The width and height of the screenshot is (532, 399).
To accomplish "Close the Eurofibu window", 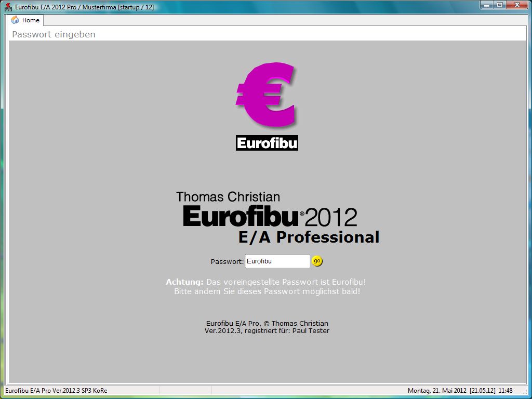I will point(517,5).
